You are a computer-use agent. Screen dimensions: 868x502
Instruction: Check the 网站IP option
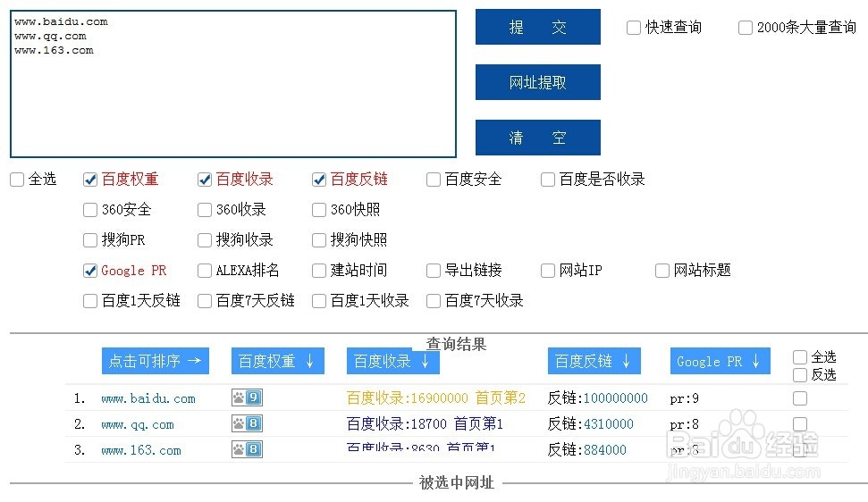[x=548, y=271]
